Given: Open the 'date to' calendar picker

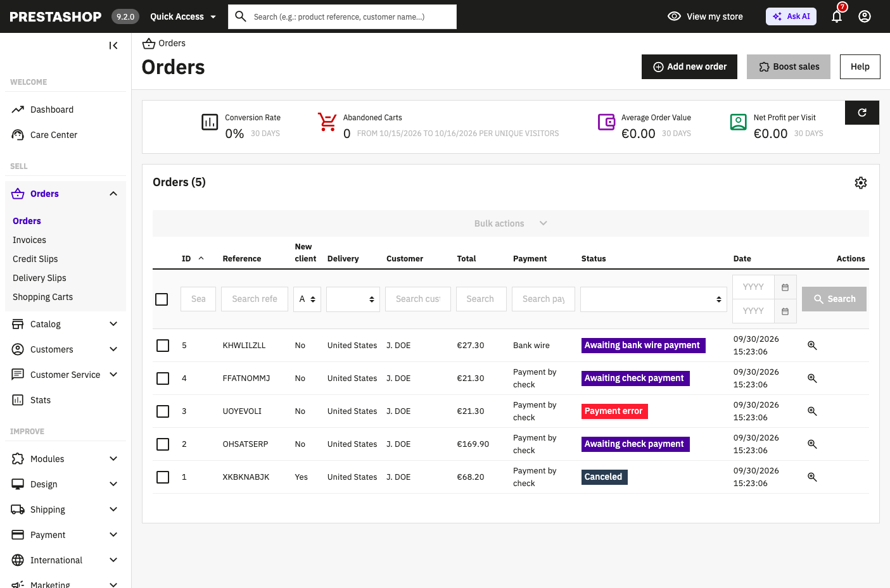Looking at the screenshot, I should click(x=785, y=311).
